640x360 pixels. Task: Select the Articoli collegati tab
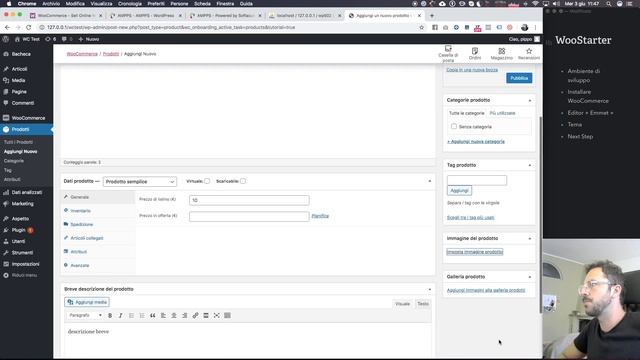pos(98,238)
